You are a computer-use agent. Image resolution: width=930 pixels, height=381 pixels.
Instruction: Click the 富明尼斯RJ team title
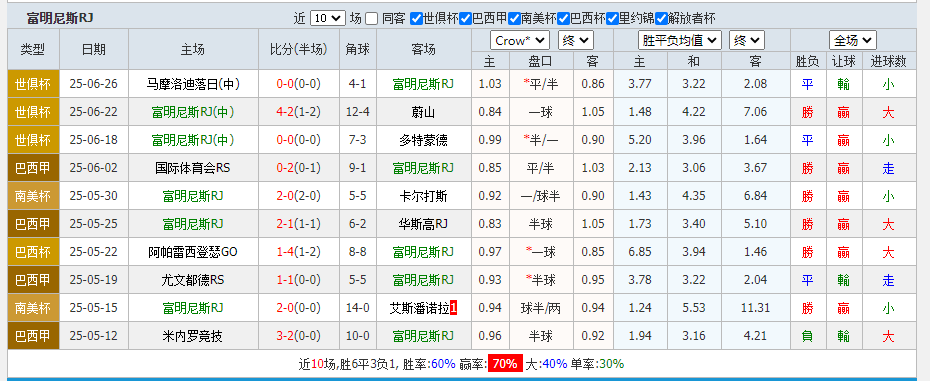click(x=59, y=18)
